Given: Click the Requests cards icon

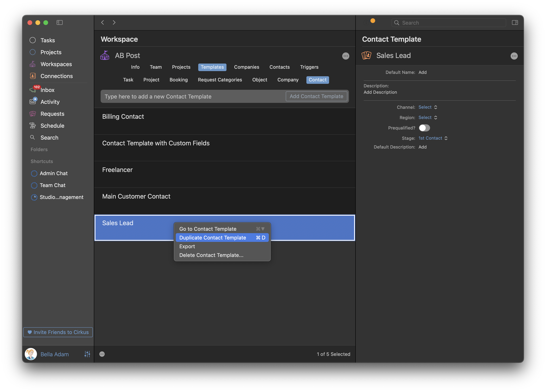Looking at the screenshot, I should [x=33, y=114].
